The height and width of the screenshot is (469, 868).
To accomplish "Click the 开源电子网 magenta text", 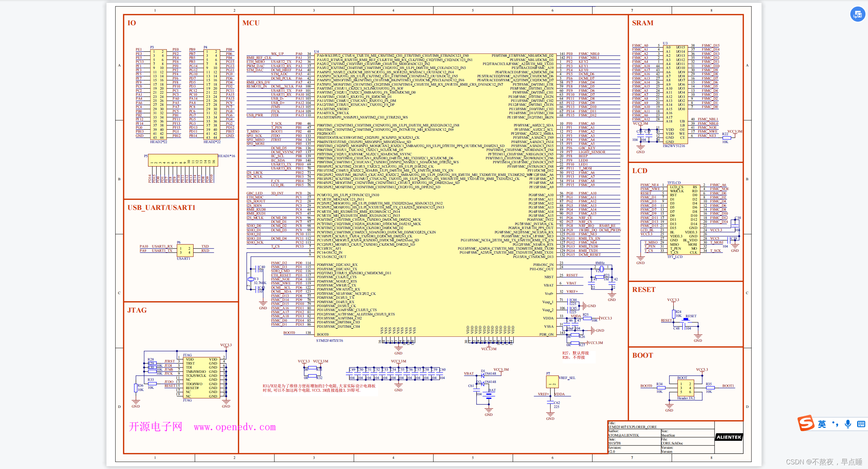I will 155,427.
